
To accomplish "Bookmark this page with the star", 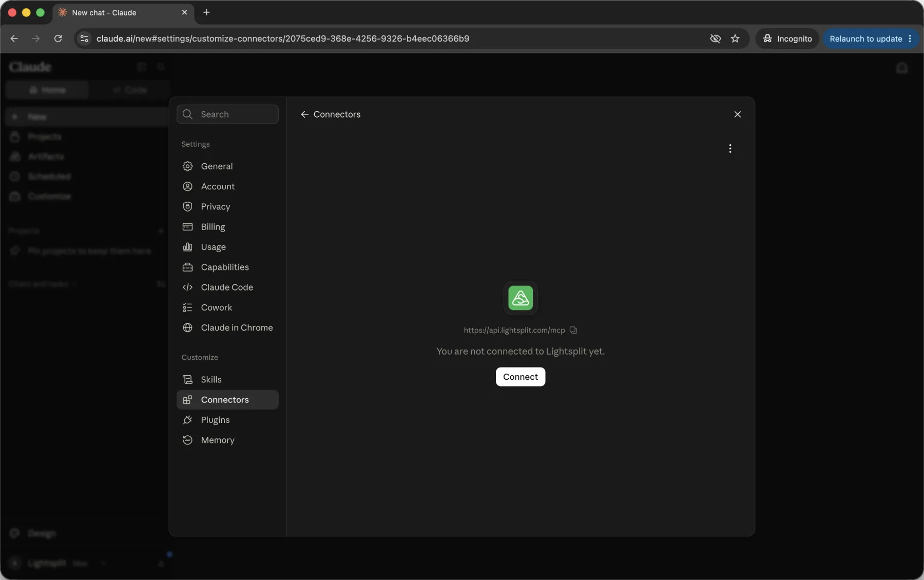I will pos(735,38).
